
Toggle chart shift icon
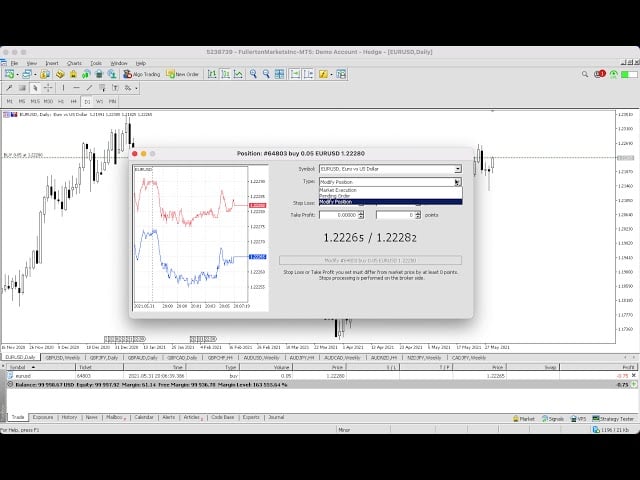pyautogui.click(x=308, y=74)
